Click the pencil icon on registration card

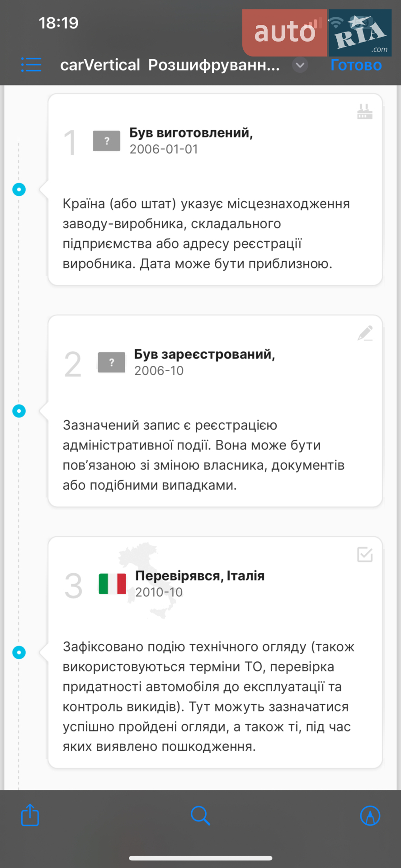(x=365, y=333)
